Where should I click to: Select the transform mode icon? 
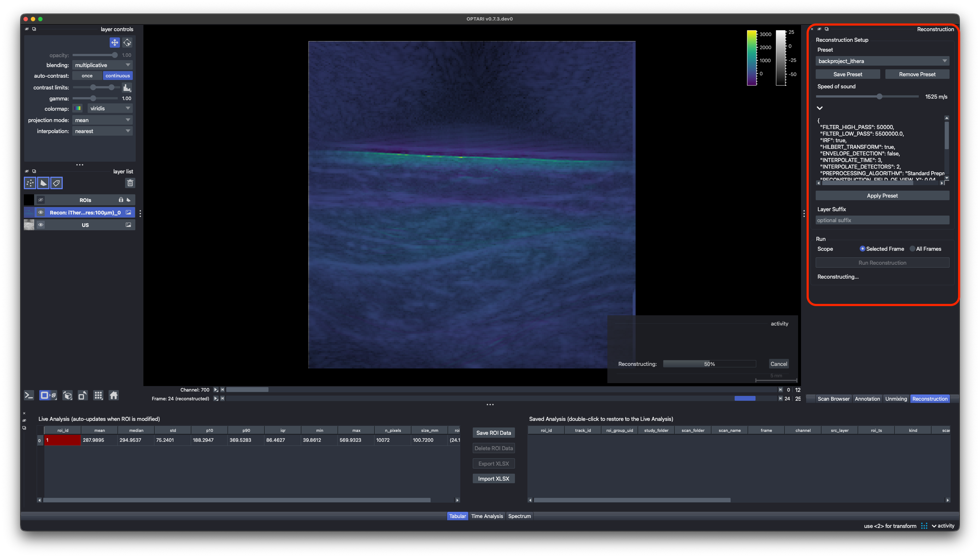[x=127, y=42]
